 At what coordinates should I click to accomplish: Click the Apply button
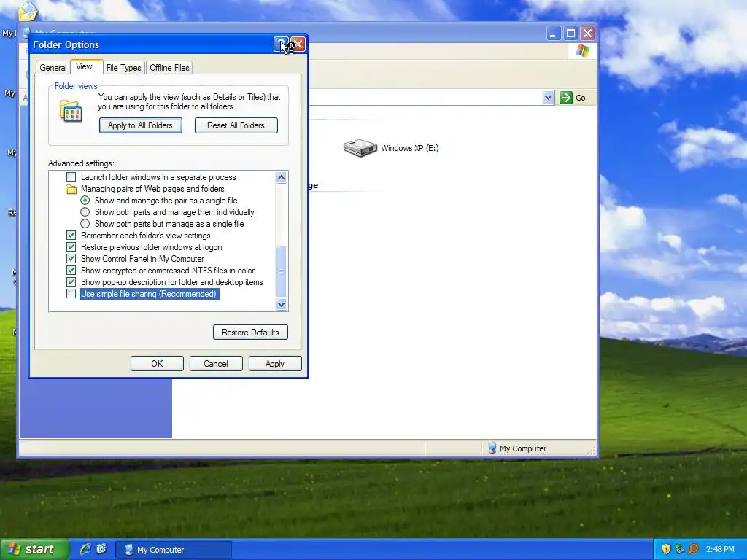pos(275,364)
